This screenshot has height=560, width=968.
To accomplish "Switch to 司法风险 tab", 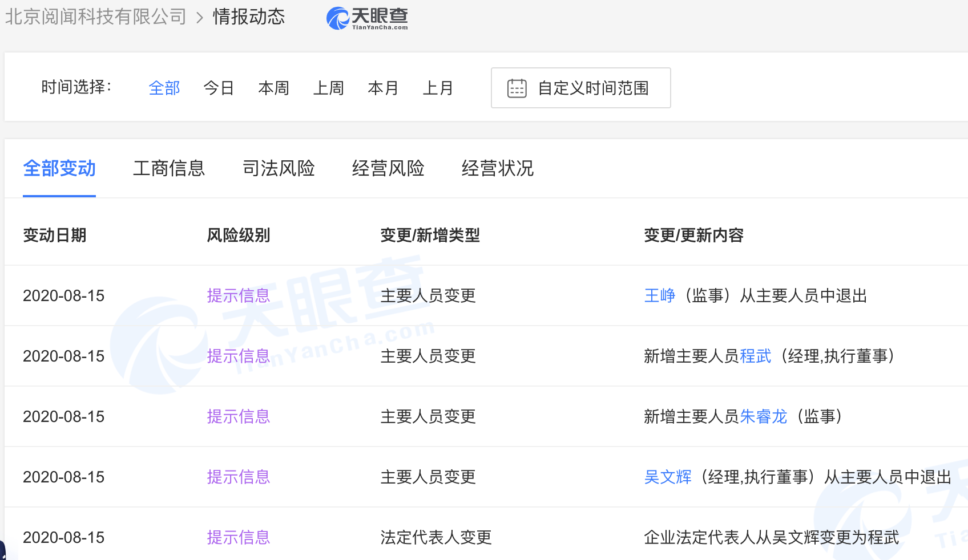I will [x=279, y=169].
